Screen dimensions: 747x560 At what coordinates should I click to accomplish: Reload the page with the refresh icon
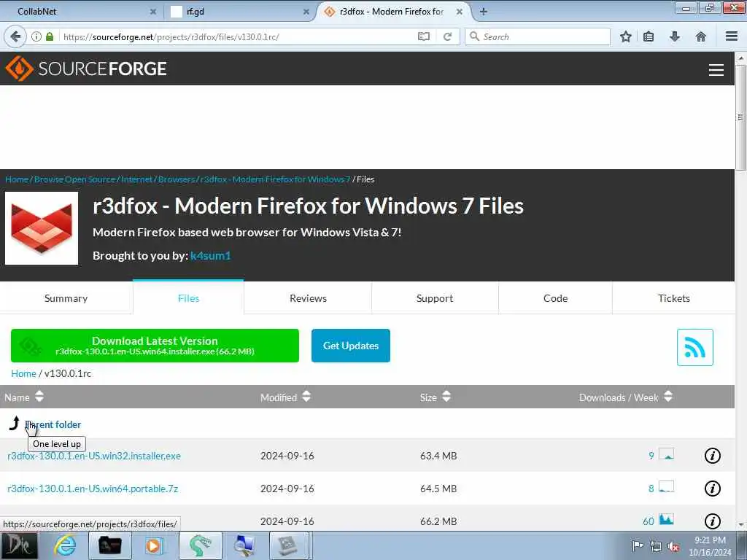[447, 36]
